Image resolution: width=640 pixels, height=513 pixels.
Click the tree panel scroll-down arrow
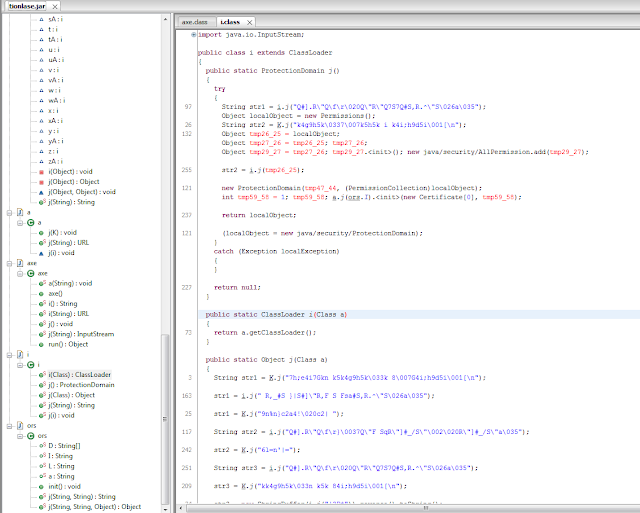point(165,509)
